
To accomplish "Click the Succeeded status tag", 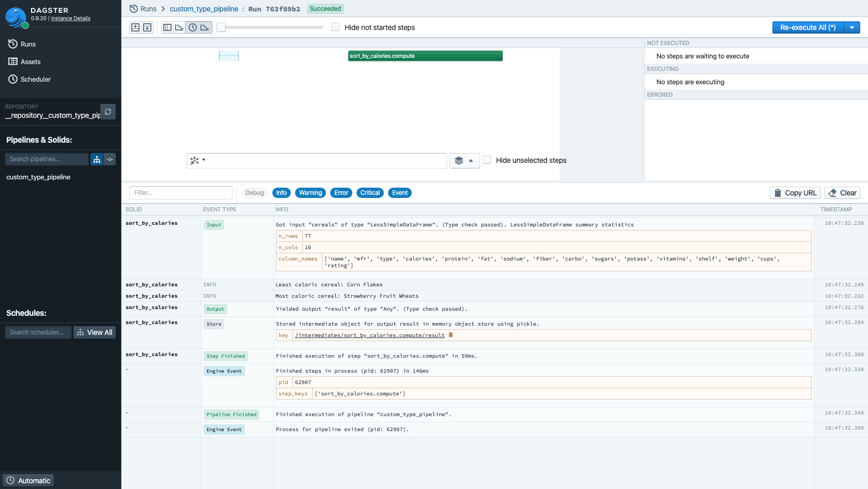I will [x=326, y=9].
